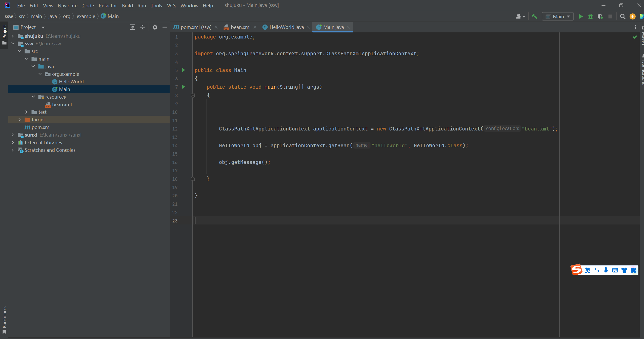The image size is (644, 339).
Task: Open Search Everywhere magnifier icon
Action: [622, 16]
